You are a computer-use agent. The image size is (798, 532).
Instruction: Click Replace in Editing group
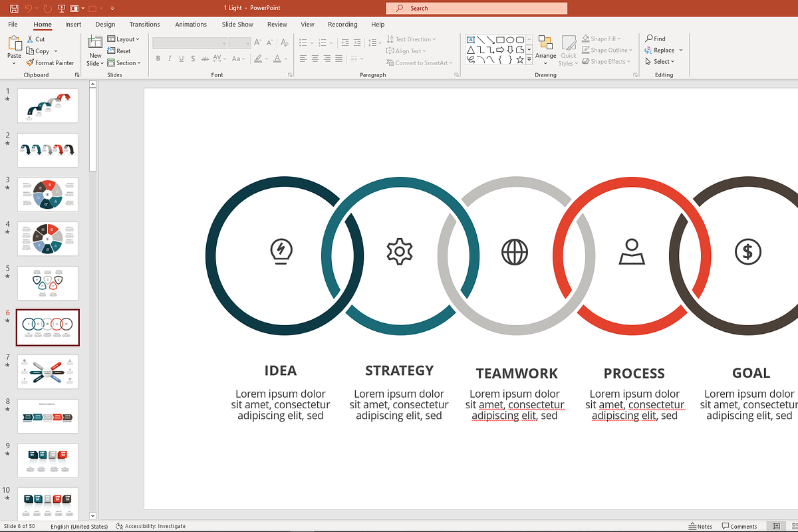click(x=659, y=51)
